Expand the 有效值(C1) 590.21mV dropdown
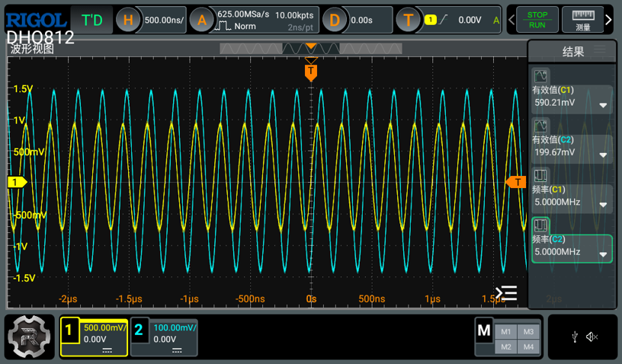Screen dimensions: 622x364 point(603,105)
